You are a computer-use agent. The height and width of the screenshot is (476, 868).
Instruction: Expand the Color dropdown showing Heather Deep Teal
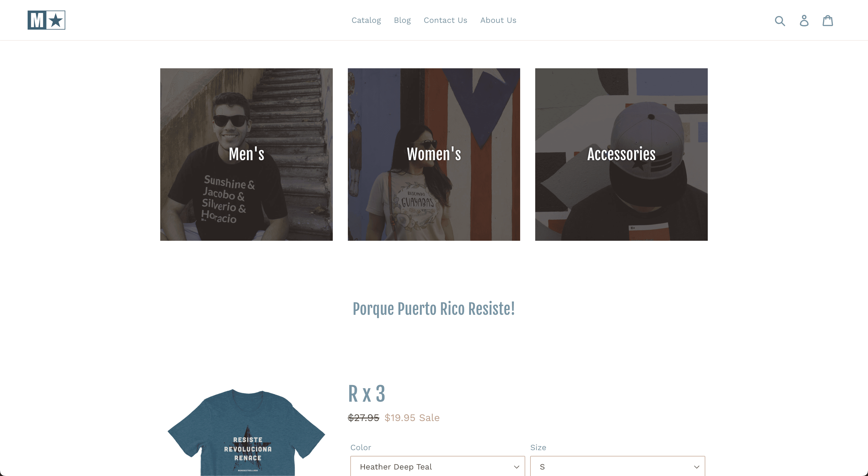438,466
